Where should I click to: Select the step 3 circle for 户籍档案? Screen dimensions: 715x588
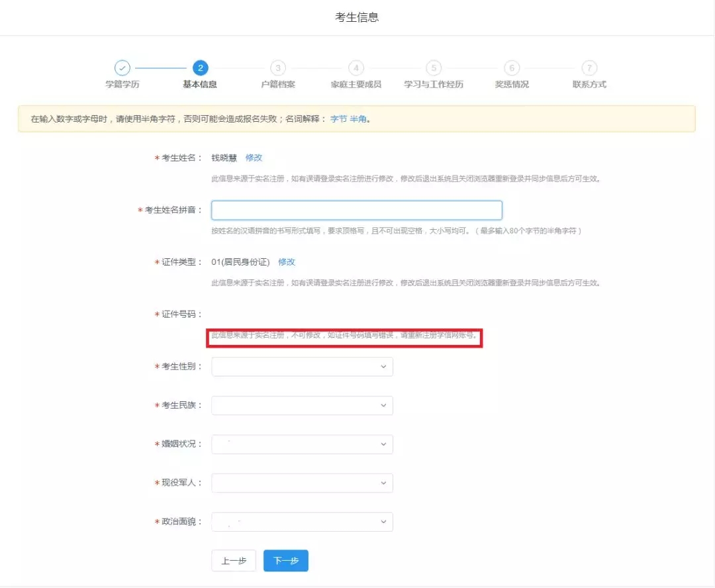point(278,68)
